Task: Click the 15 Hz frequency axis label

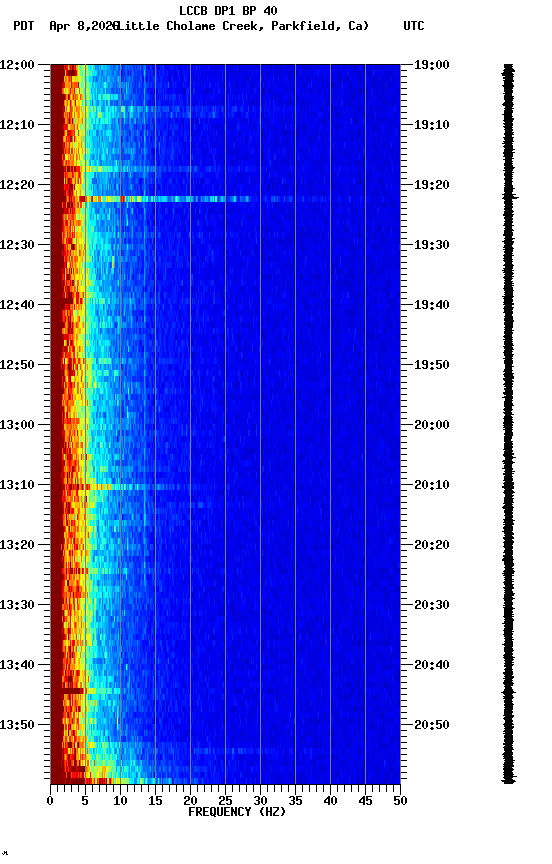Action: 155,801
